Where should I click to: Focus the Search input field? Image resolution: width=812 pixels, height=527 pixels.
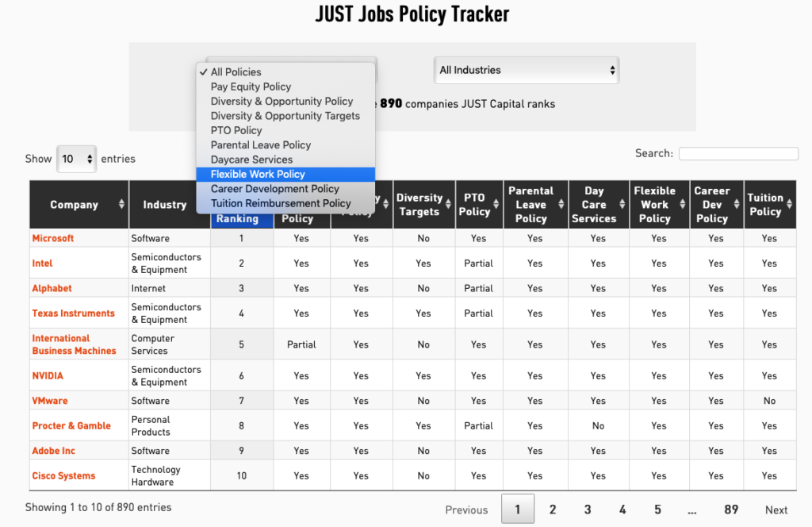coord(738,153)
